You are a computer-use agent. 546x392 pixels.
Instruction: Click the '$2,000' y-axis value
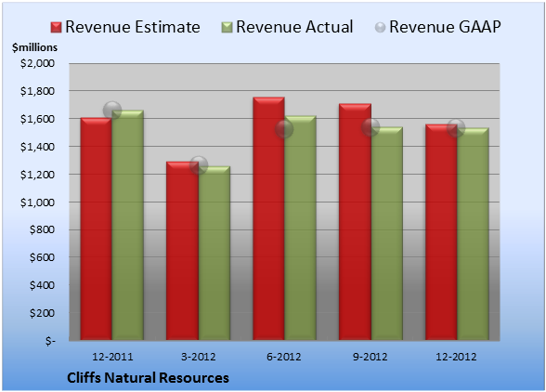click(x=37, y=63)
